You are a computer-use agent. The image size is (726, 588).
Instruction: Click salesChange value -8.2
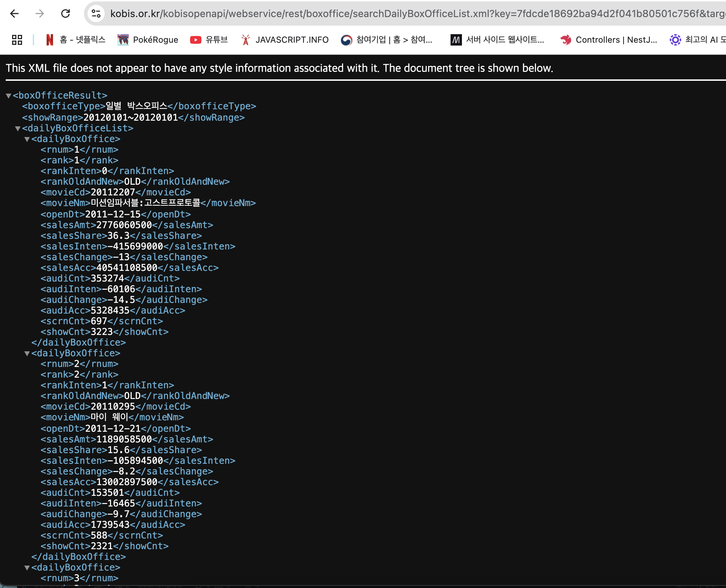tap(124, 471)
